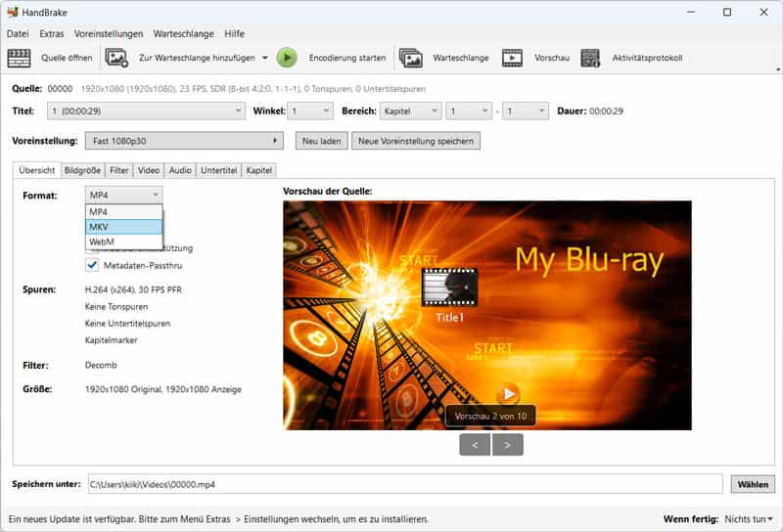Click the HandBrake app logo in title bar

[13, 12]
